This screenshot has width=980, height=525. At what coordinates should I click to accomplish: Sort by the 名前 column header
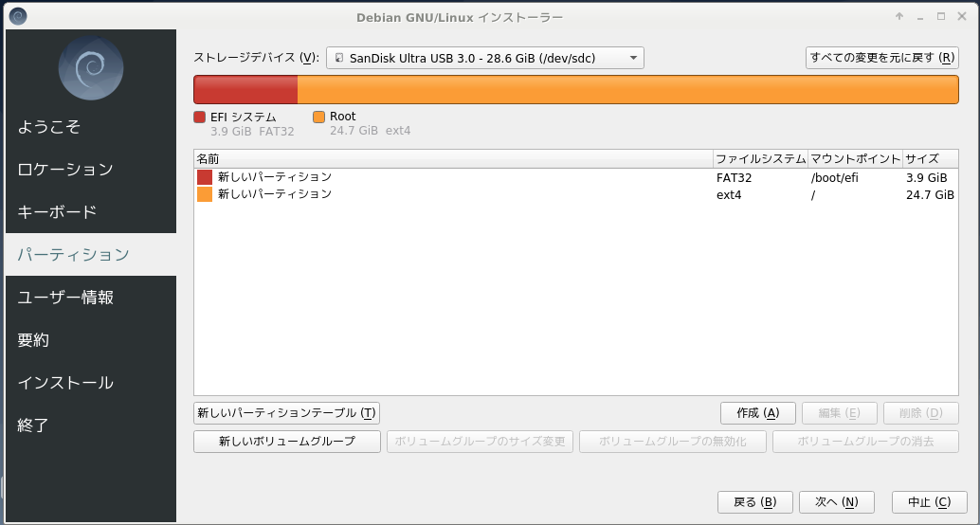[453, 158]
